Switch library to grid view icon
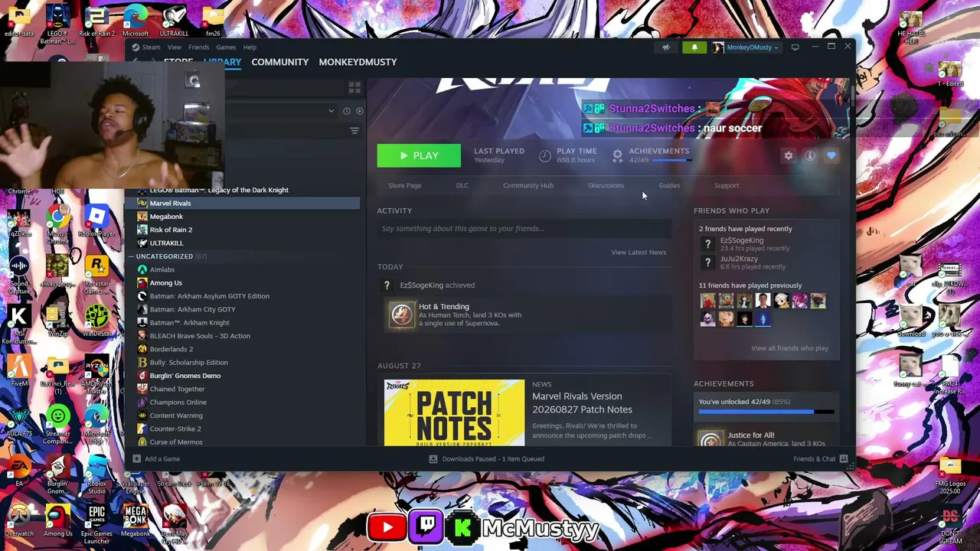The image size is (980, 551). click(354, 88)
